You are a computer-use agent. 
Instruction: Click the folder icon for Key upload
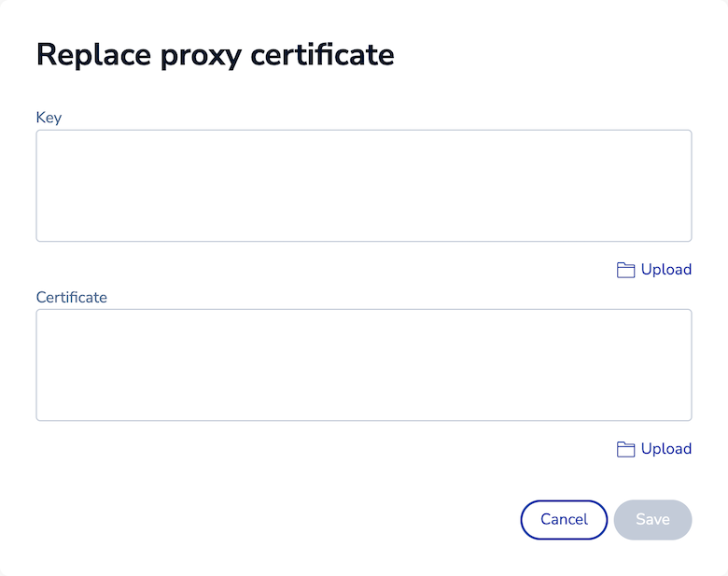click(625, 270)
